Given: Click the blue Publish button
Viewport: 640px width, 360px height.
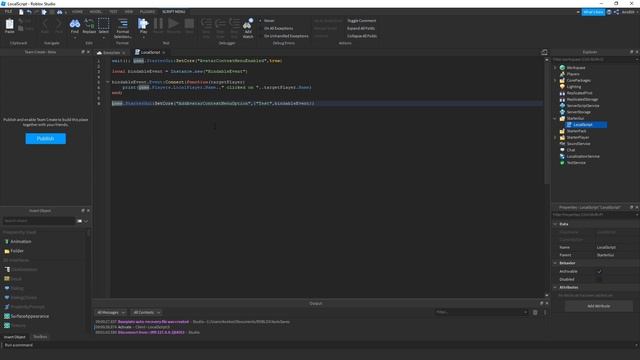Looking at the screenshot, I should tap(45, 139).
